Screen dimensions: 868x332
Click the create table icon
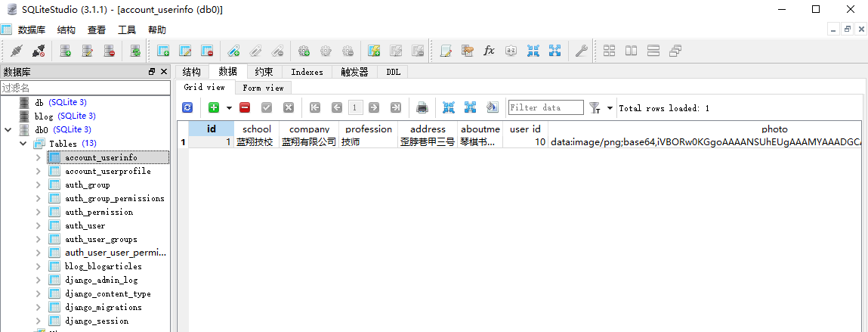coord(163,51)
